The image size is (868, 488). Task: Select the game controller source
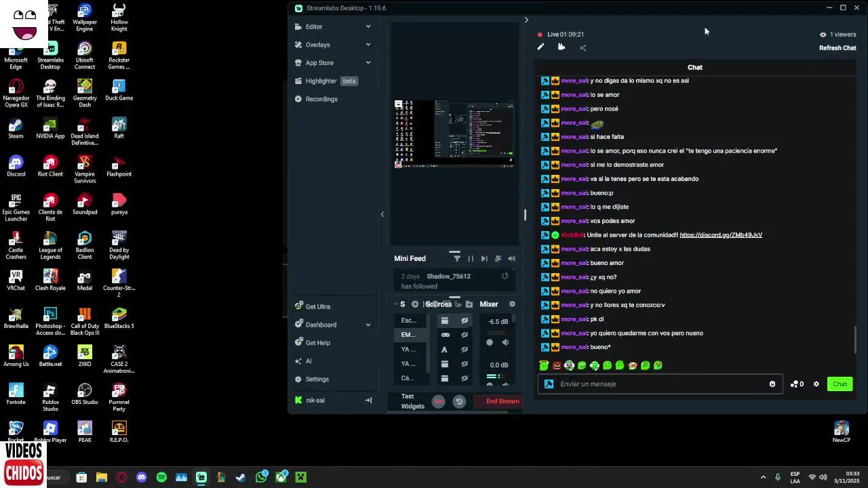(445, 335)
